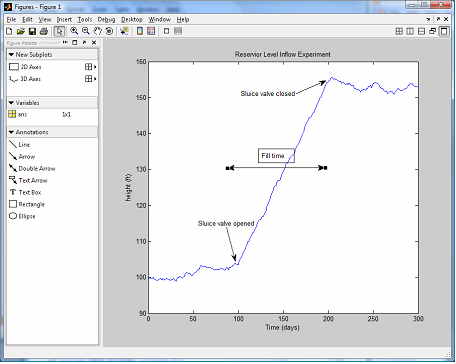Select the Sluice valve opened annotation

[x=226, y=223]
